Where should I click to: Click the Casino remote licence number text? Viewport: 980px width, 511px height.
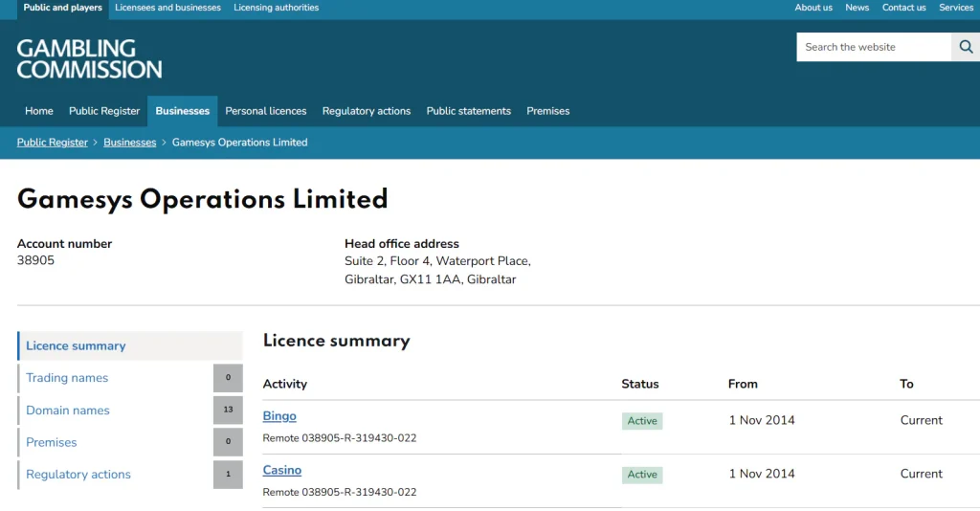click(340, 492)
